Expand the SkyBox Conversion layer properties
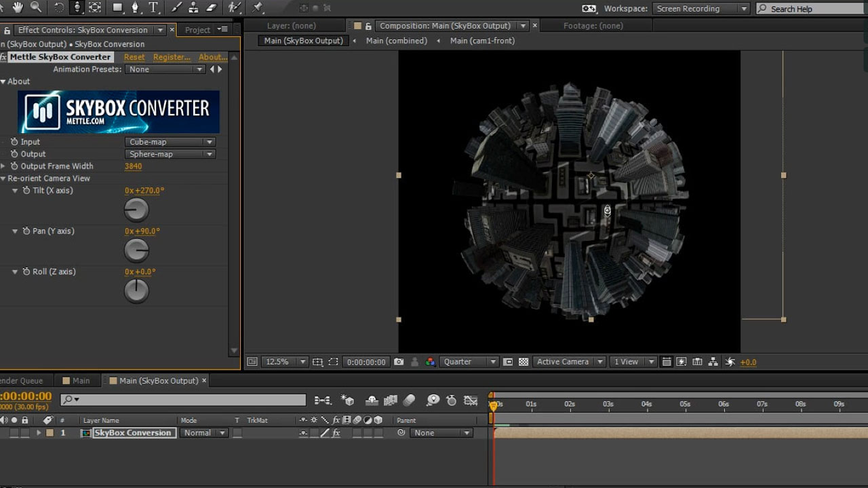868x488 pixels. 38,433
